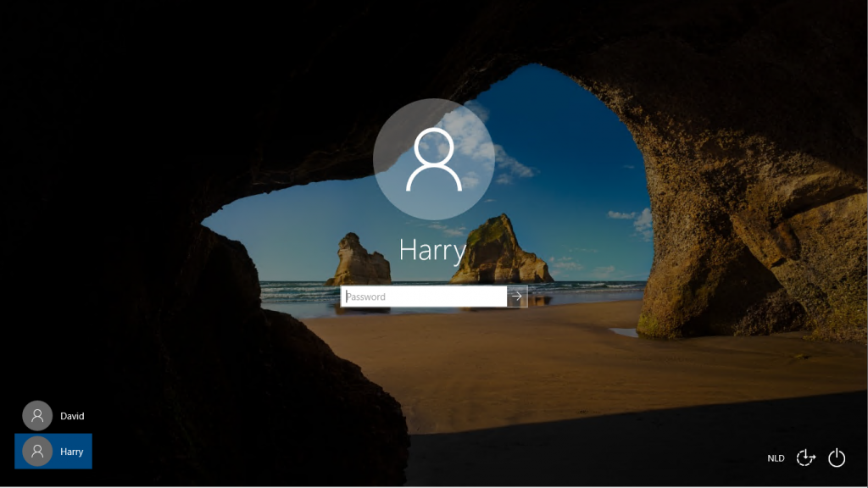The height and width of the screenshot is (488, 868).
Task: Submit password with the arrow button
Action: point(517,297)
